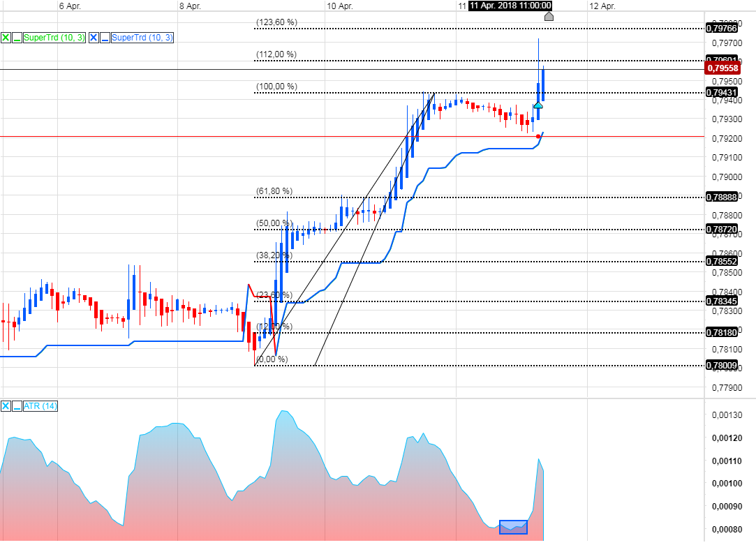Minimize the blue SuperTrd indicator label
756x545 pixels.
[x=105, y=38]
